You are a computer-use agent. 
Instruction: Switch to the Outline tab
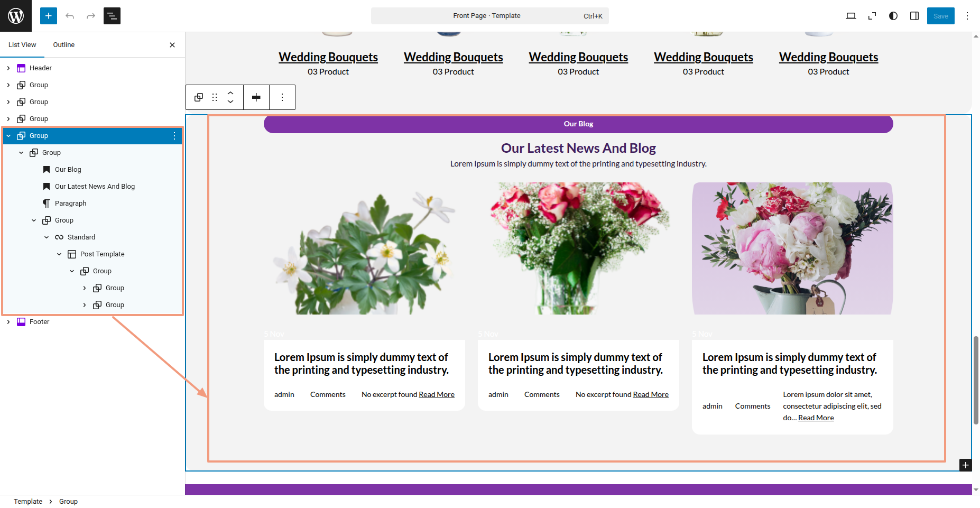(64, 45)
